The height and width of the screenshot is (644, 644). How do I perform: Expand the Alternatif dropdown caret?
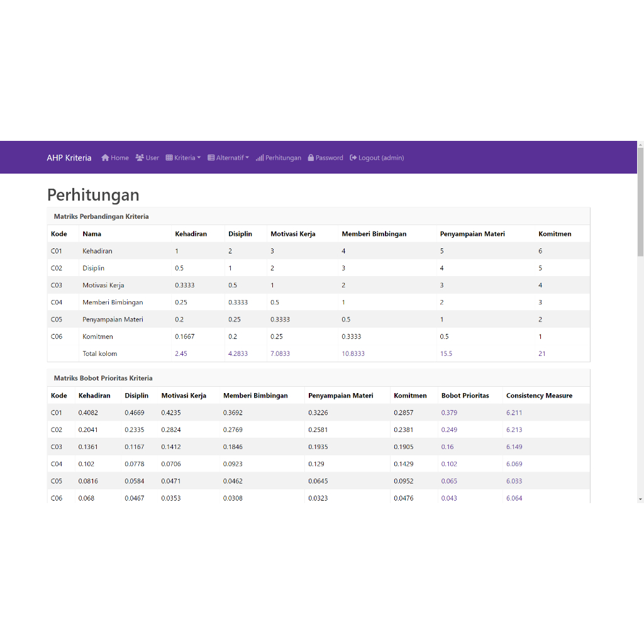coord(247,158)
